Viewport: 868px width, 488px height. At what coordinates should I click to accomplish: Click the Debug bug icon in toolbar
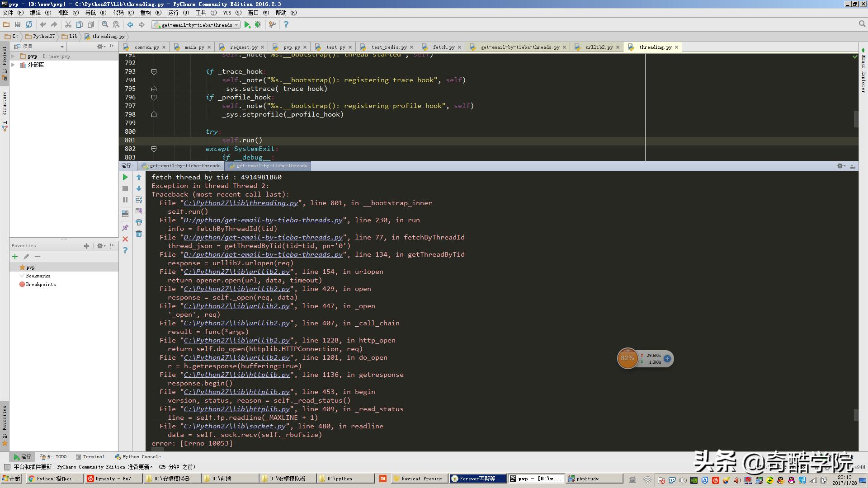(258, 25)
